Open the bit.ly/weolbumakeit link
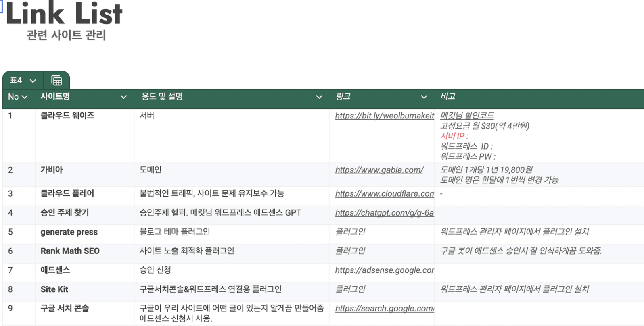644x326 pixels. tap(385, 116)
